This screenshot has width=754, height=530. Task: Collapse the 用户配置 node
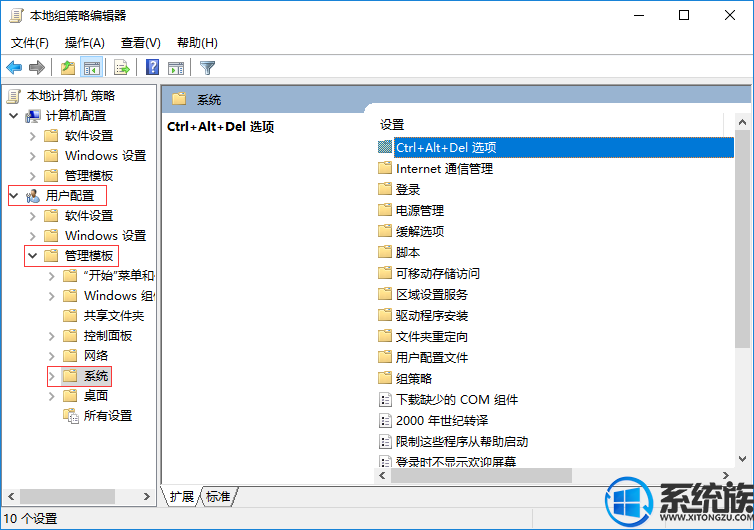click(14, 195)
